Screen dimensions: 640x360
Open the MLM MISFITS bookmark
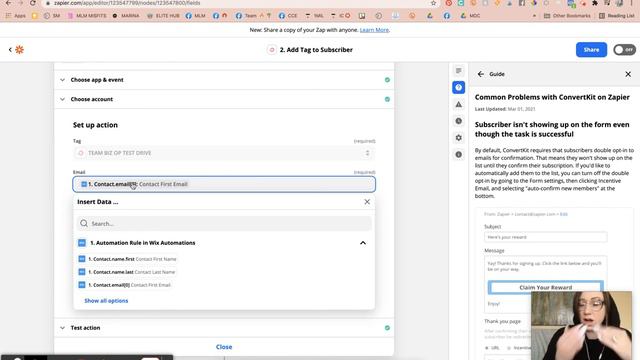click(x=87, y=16)
